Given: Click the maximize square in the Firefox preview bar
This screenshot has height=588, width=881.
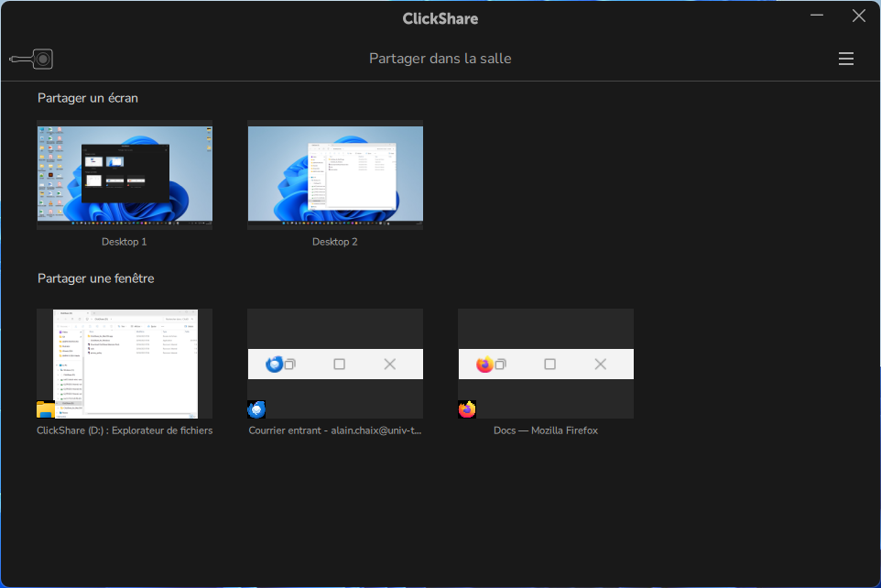Looking at the screenshot, I should (x=549, y=364).
